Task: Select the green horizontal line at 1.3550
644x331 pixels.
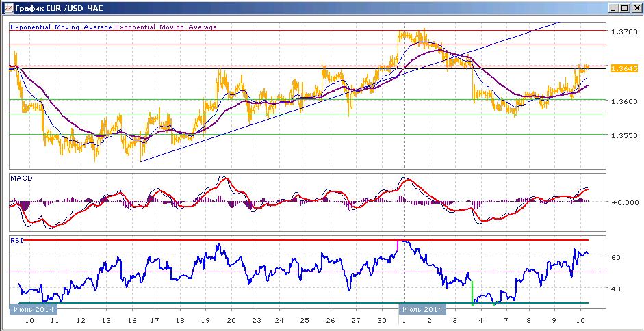Action: pos(307,134)
